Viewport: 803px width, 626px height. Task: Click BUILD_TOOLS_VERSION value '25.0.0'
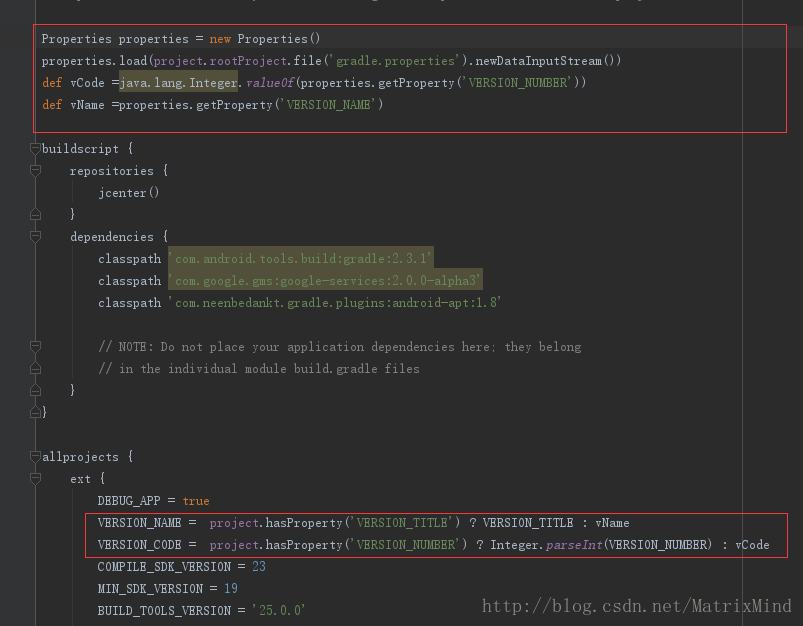279,611
